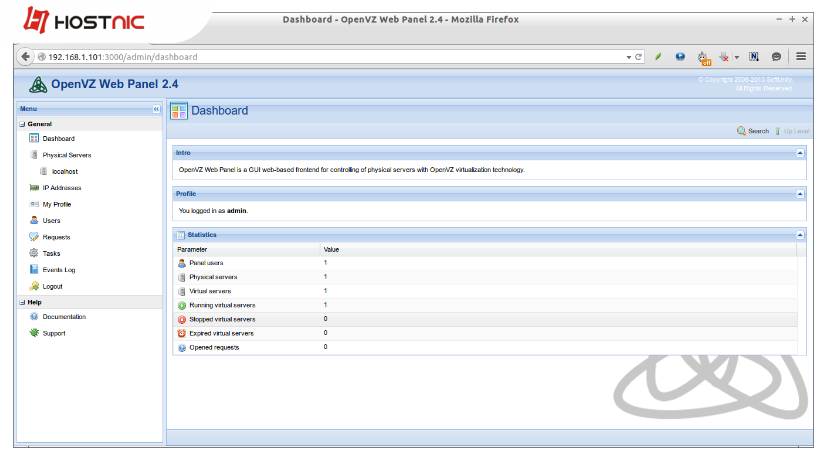Click the toolbar icon with red X

click(724, 56)
